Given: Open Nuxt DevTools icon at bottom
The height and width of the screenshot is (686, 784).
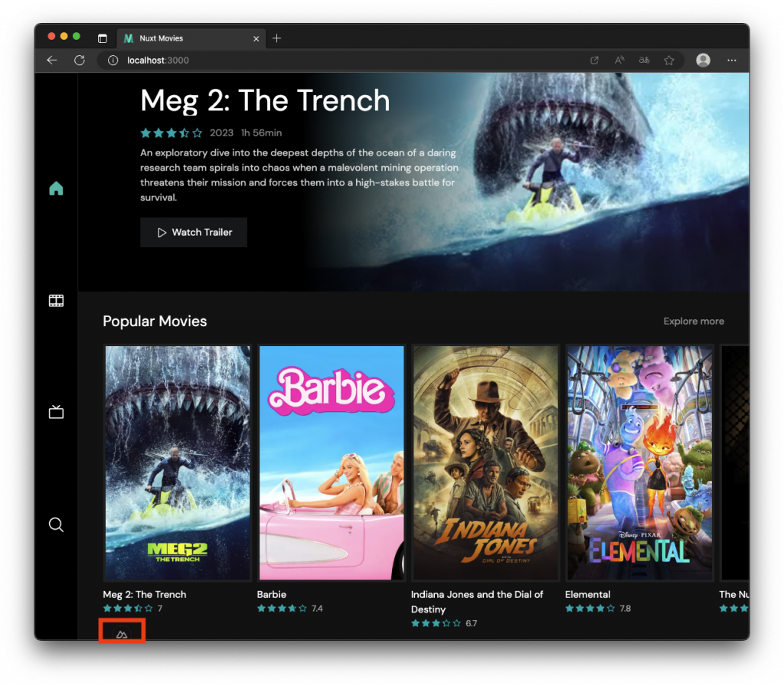Looking at the screenshot, I should tap(122, 634).
